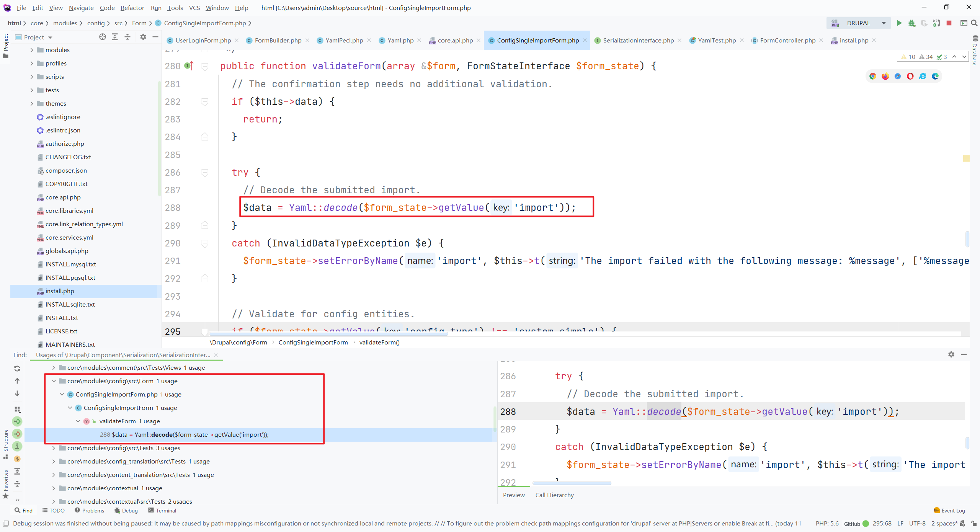Expand all in the Project panel

[x=115, y=37]
